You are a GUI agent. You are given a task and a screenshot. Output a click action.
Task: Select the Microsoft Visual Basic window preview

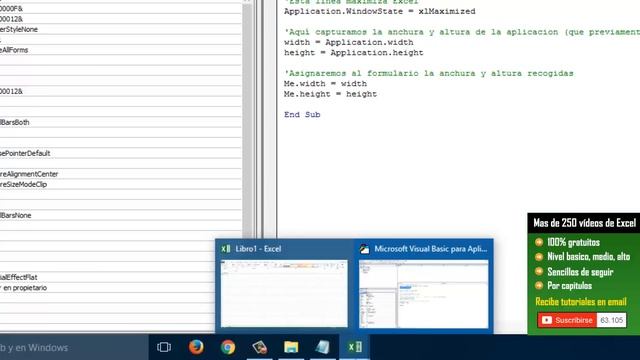click(x=424, y=293)
